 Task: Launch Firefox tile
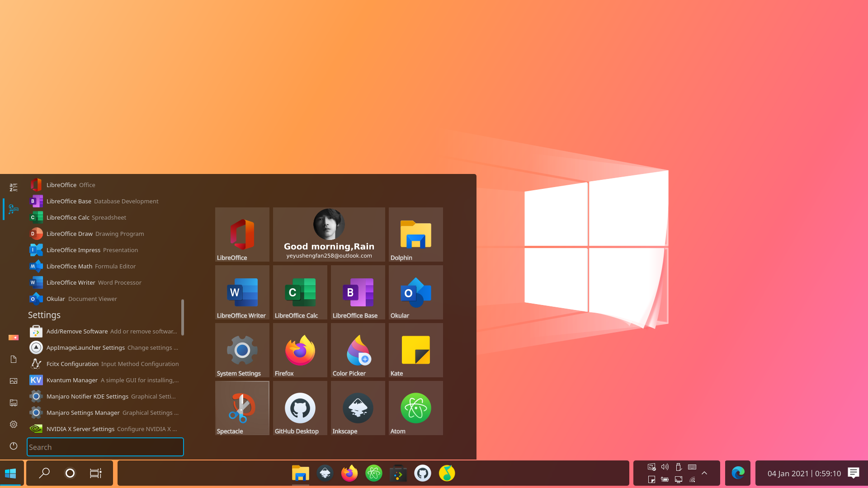coord(300,350)
